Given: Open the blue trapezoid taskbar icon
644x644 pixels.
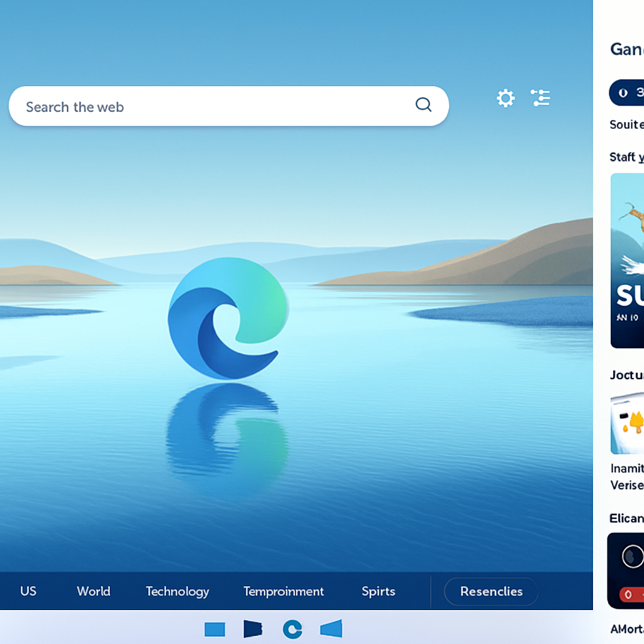Looking at the screenshot, I should [x=331, y=628].
